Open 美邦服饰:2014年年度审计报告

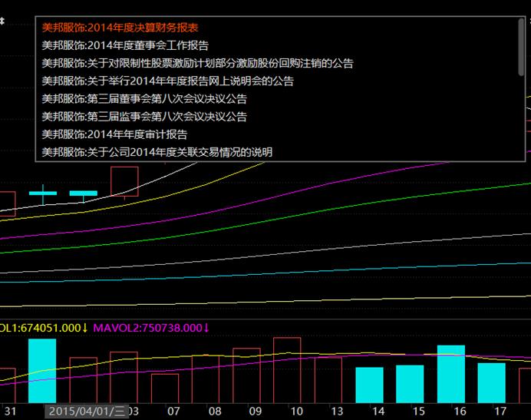click(x=114, y=134)
